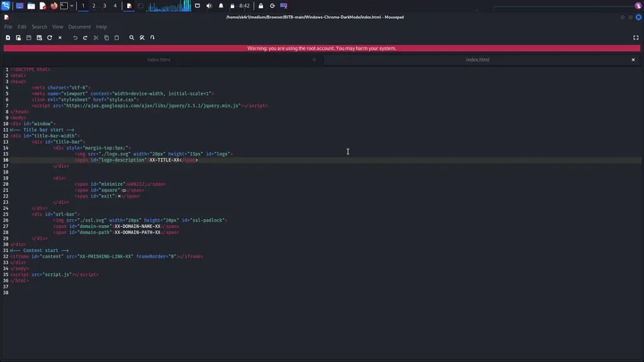Expand the terminal launcher dropdown arrow

[72, 6]
